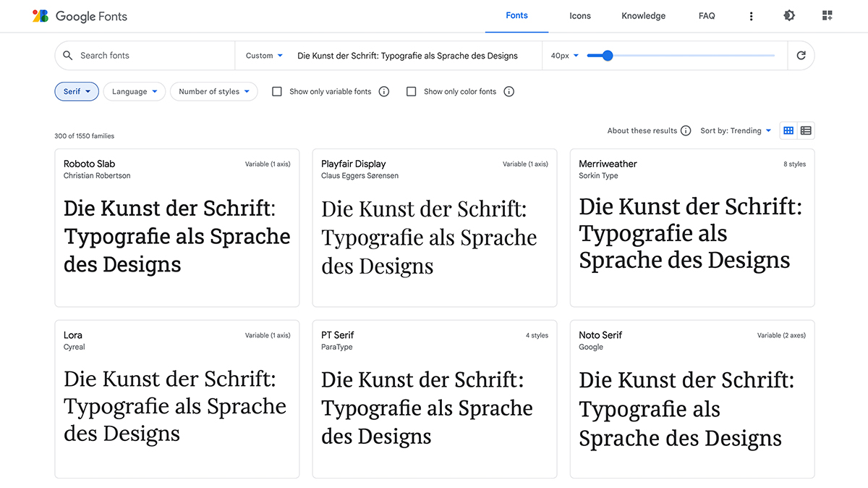Open the Number of styles dropdown

point(214,92)
